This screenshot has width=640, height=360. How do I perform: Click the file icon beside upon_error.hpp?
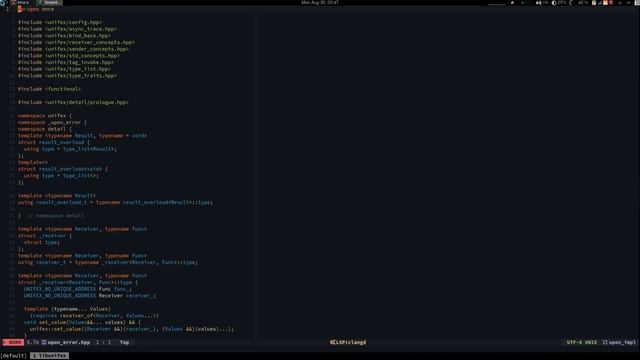click(x=44, y=342)
